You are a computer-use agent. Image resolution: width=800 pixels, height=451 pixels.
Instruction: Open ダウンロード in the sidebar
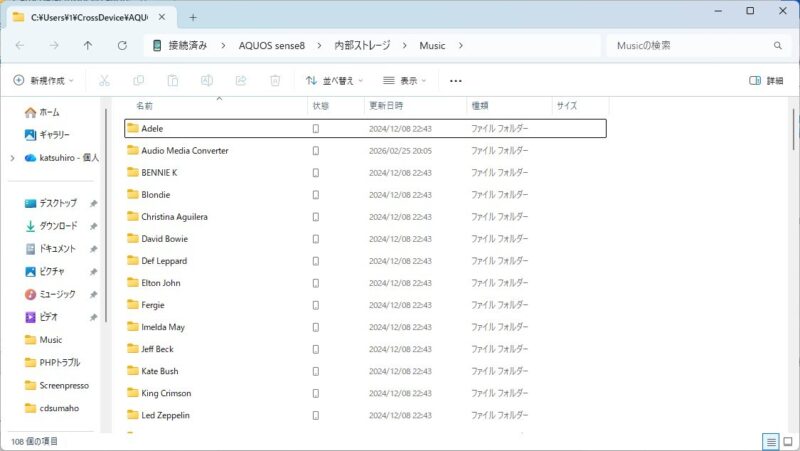(x=58, y=226)
